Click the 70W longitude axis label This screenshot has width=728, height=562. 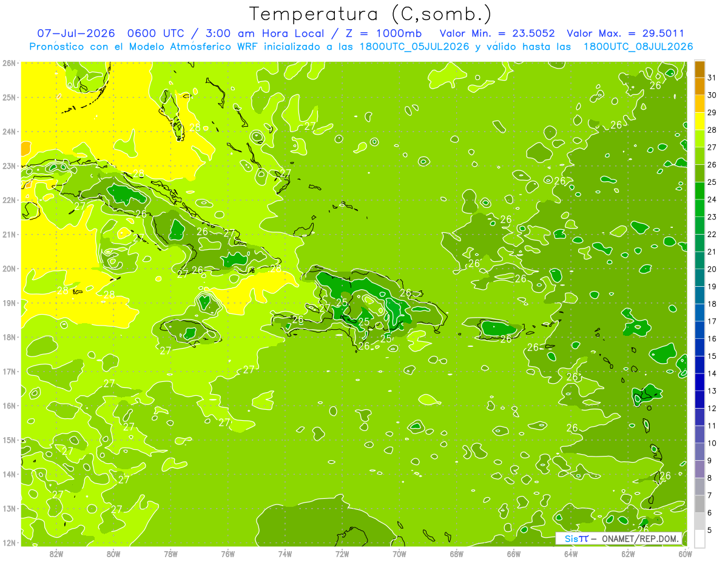click(399, 553)
